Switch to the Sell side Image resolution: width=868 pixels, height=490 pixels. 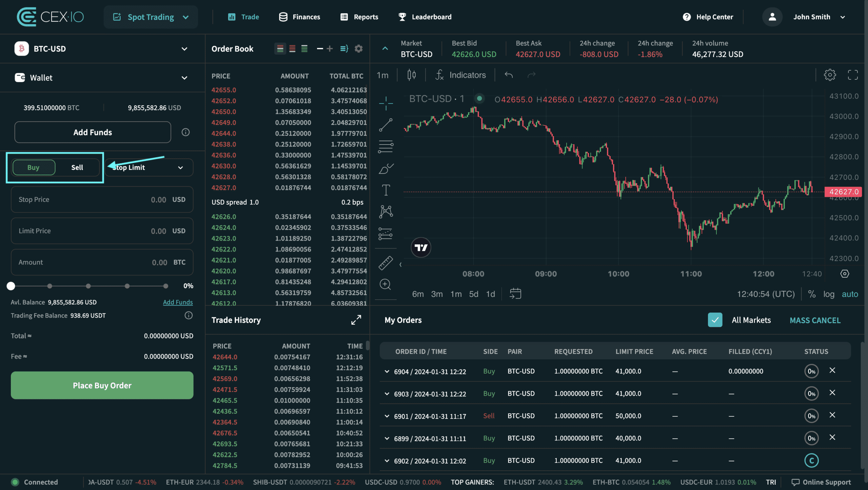pyautogui.click(x=77, y=168)
